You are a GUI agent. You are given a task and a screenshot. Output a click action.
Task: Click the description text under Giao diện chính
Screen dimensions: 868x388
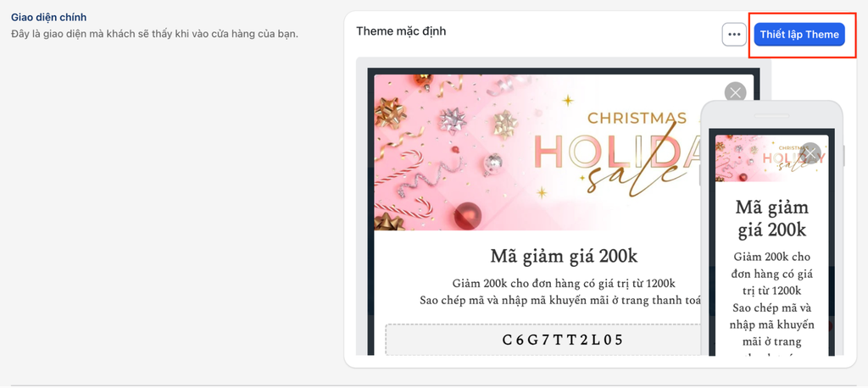[x=154, y=34]
